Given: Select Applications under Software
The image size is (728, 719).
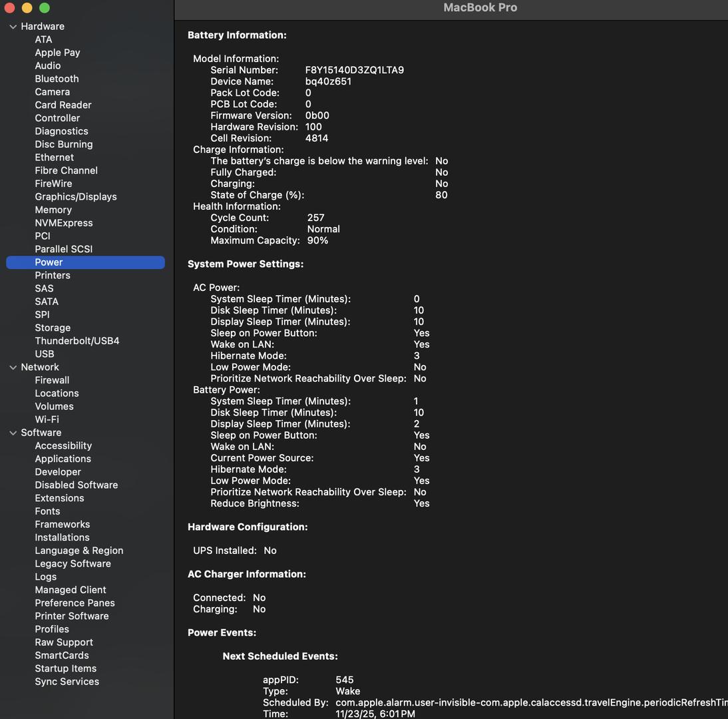Looking at the screenshot, I should pyautogui.click(x=63, y=459).
